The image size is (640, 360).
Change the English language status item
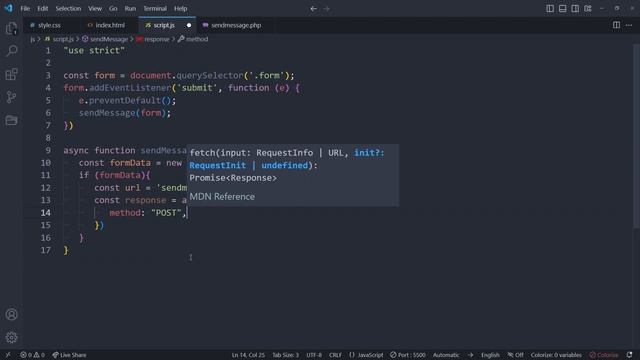tap(490, 355)
